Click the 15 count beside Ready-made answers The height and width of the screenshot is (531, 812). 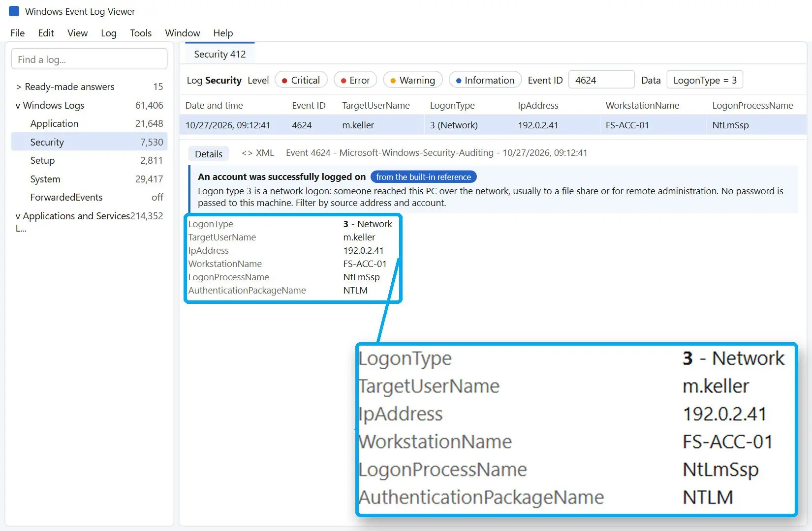pos(158,87)
